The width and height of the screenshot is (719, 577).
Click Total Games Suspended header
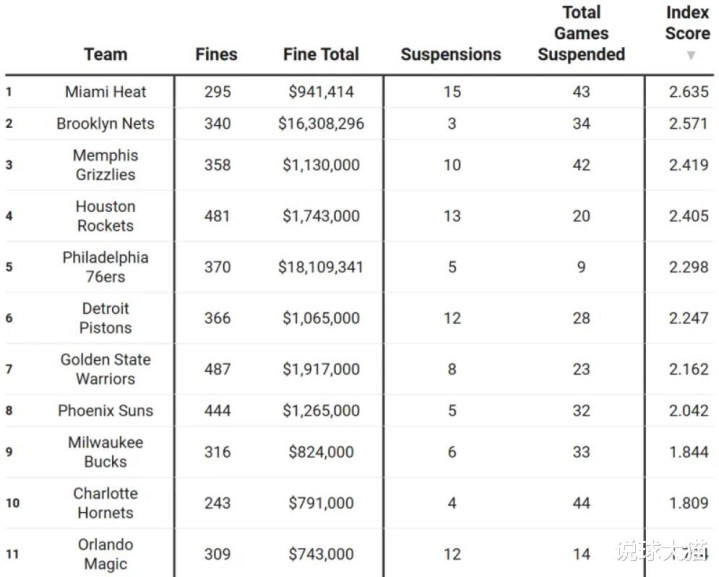click(x=581, y=33)
